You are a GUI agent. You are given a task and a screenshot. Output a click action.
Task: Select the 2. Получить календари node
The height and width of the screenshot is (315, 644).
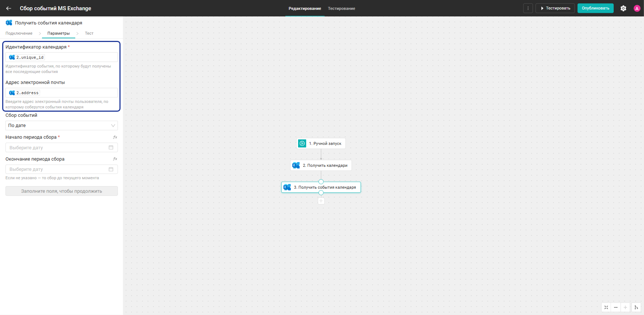[x=321, y=165]
